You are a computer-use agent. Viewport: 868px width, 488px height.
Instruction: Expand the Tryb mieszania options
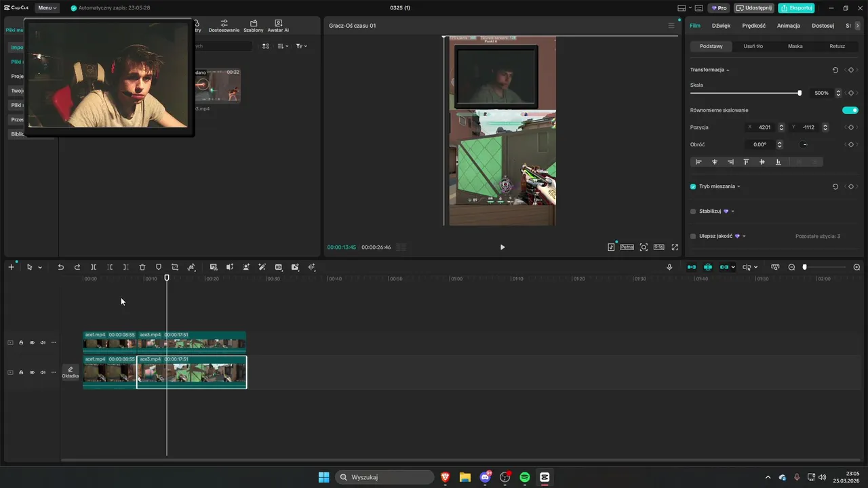738,186
